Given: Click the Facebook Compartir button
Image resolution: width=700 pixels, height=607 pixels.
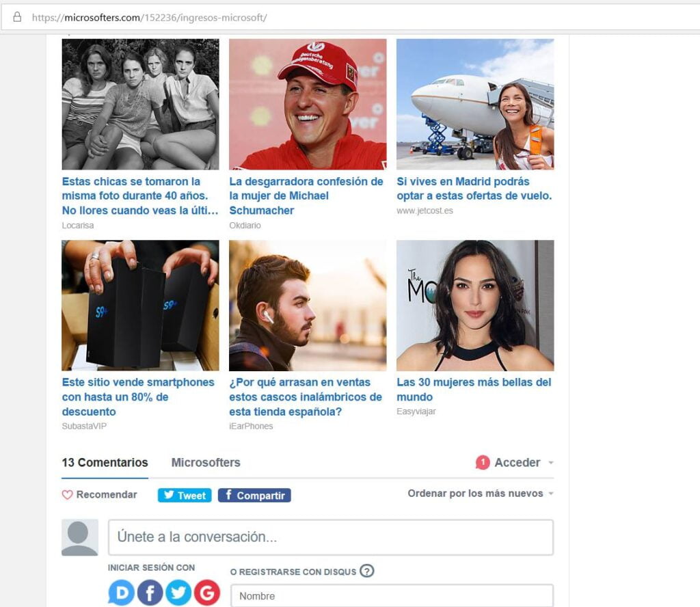Looking at the screenshot, I should 254,496.
